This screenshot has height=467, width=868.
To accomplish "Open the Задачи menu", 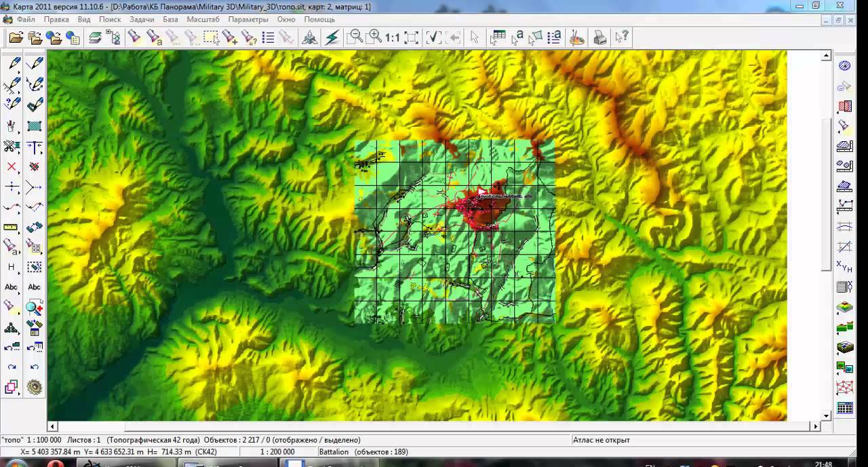I will click(142, 20).
